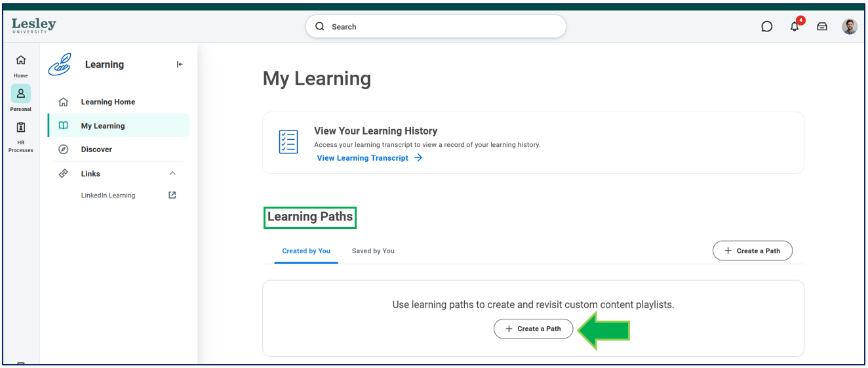Screen dimensions: 868x368
Task: Open HR Processes in left rail
Action: point(21,136)
